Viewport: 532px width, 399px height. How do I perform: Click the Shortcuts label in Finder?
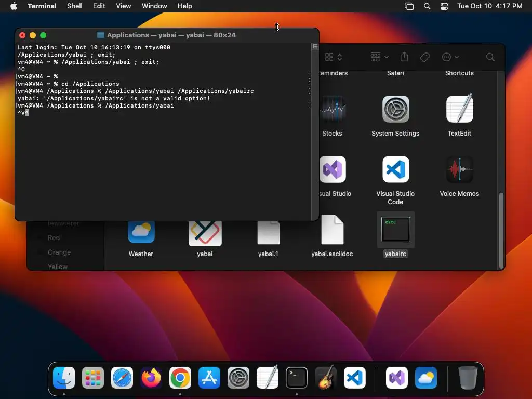tap(459, 73)
